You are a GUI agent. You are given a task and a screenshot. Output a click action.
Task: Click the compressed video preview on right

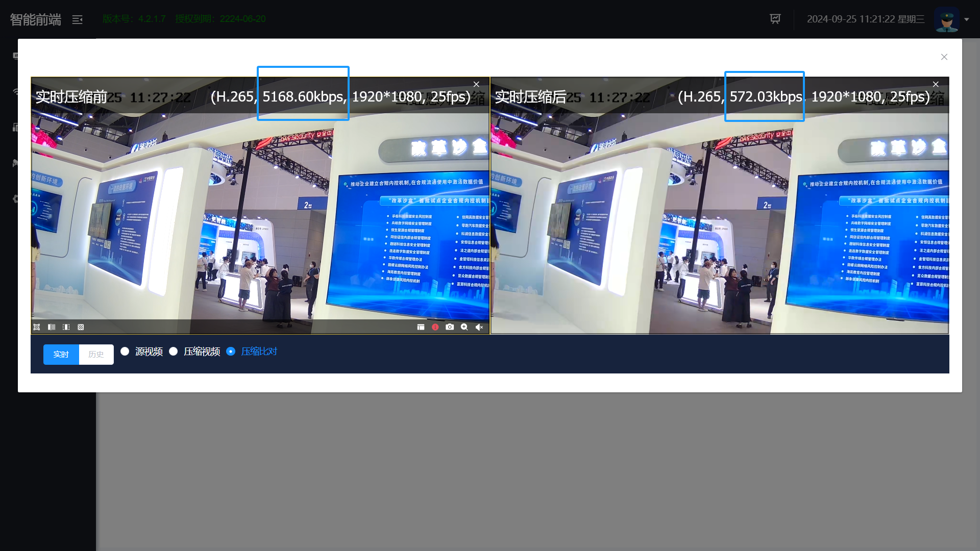[x=720, y=219]
